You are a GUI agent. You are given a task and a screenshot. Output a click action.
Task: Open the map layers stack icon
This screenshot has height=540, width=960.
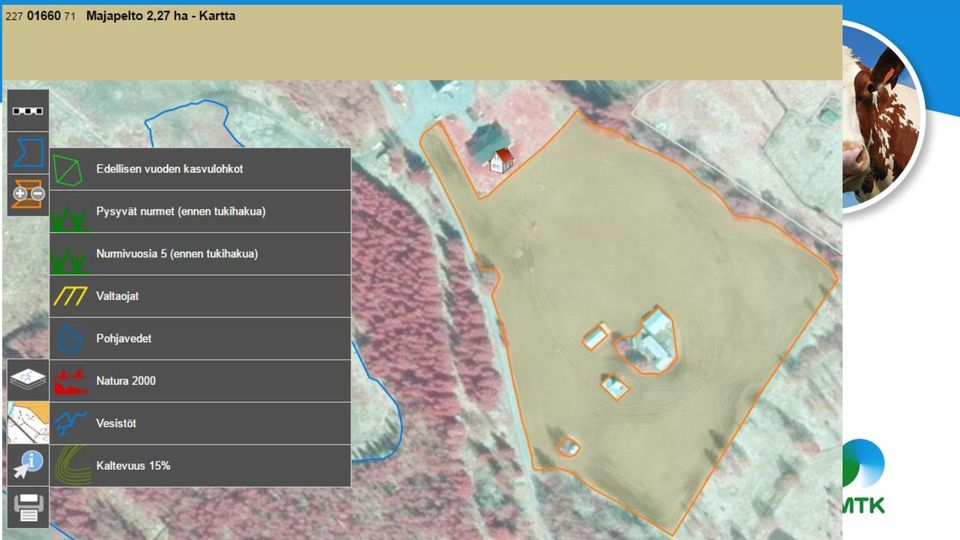point(28,380)
